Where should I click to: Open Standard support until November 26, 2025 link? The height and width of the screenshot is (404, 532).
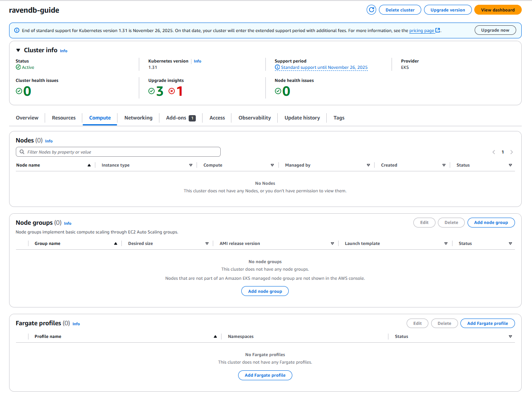(324, 68)
